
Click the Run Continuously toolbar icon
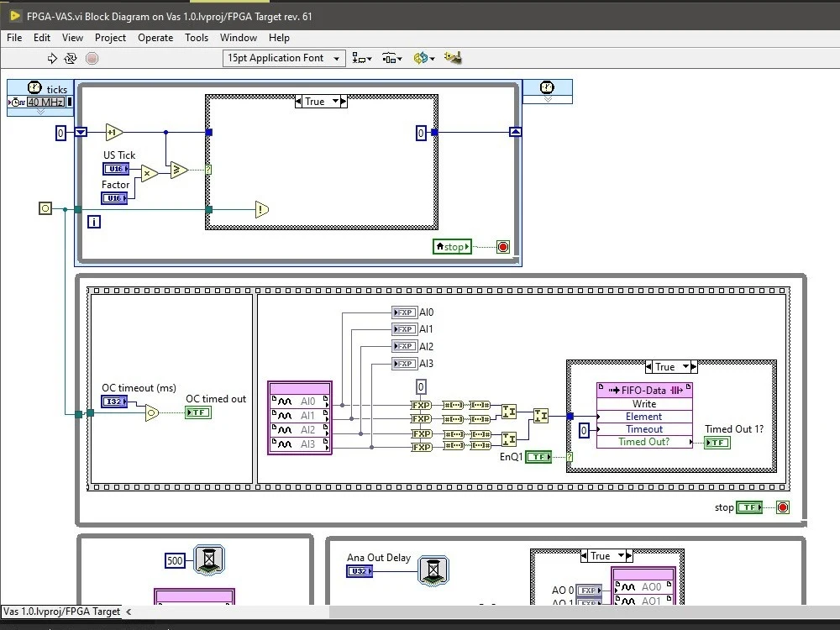(69, 58)
